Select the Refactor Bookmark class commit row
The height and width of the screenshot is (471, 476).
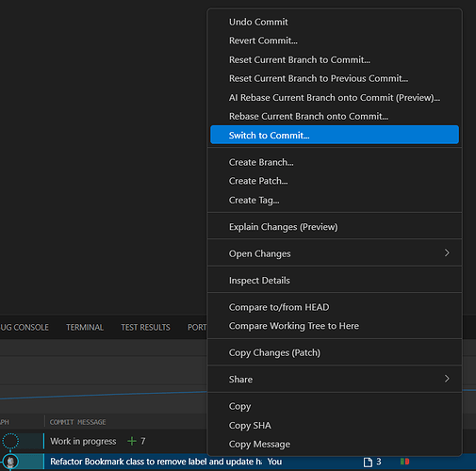[238, 462]
